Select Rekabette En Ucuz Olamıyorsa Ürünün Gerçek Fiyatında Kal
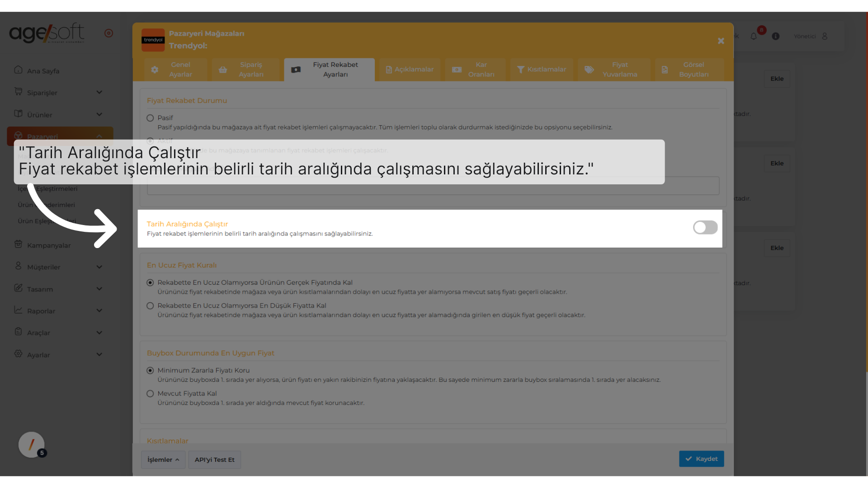 150,282
